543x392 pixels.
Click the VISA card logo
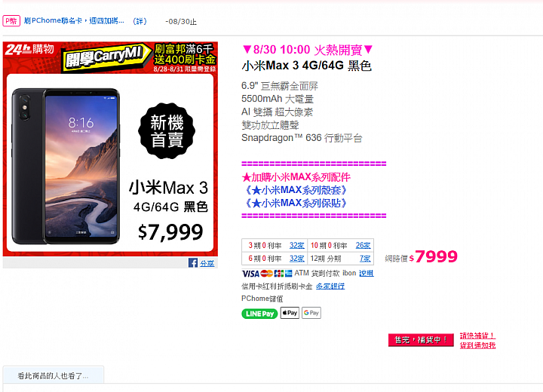point(250,274)
